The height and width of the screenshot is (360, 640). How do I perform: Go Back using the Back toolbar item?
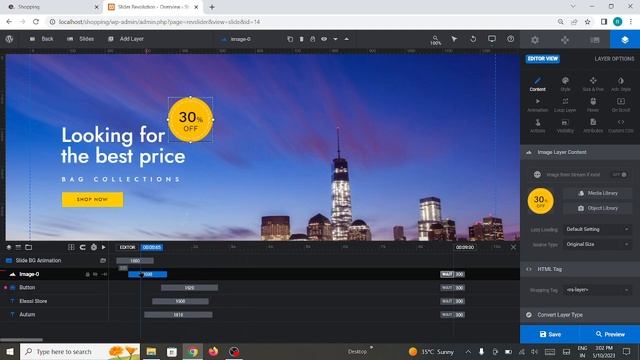pos(42,39)
